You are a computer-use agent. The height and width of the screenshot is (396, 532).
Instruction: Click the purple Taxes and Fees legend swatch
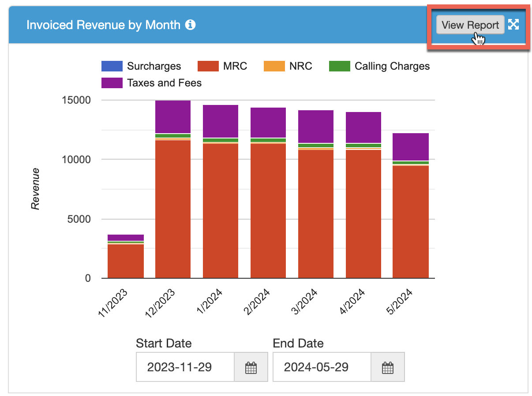(x=112, y=83)
